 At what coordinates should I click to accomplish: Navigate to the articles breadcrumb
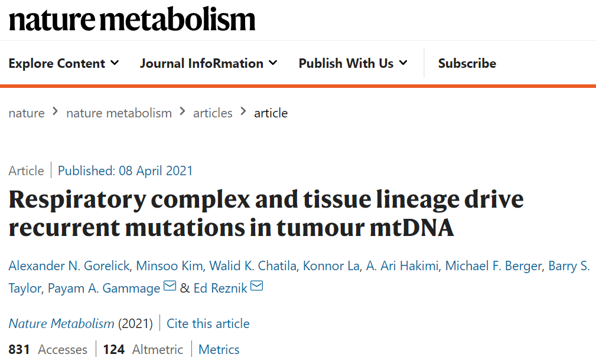click(213, 113)
